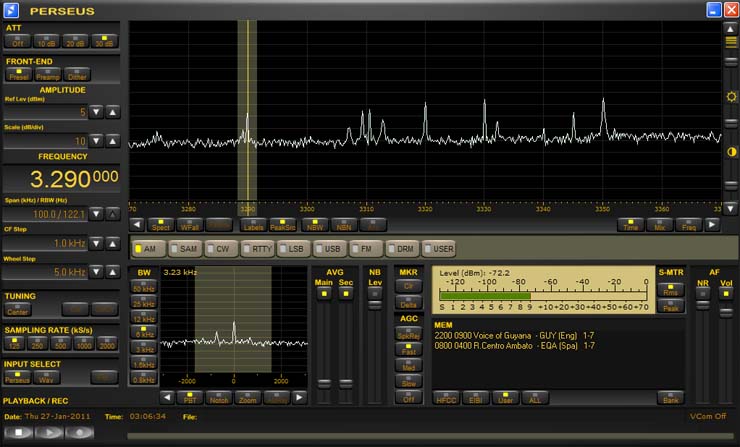
Task: Toggle the PeakSrc button
Action: click(x=283, y=225)
